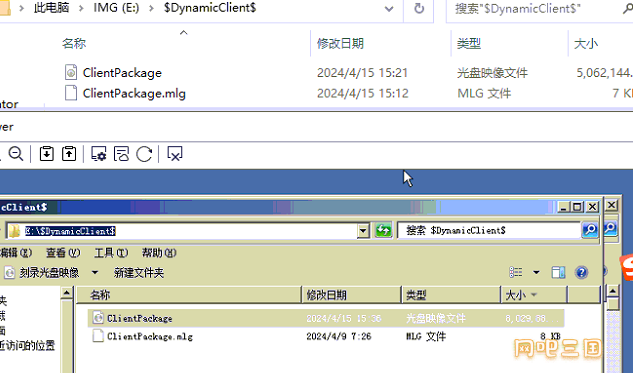
Task: Open the blue help question mark icon
Action: (x=581, y=272)
